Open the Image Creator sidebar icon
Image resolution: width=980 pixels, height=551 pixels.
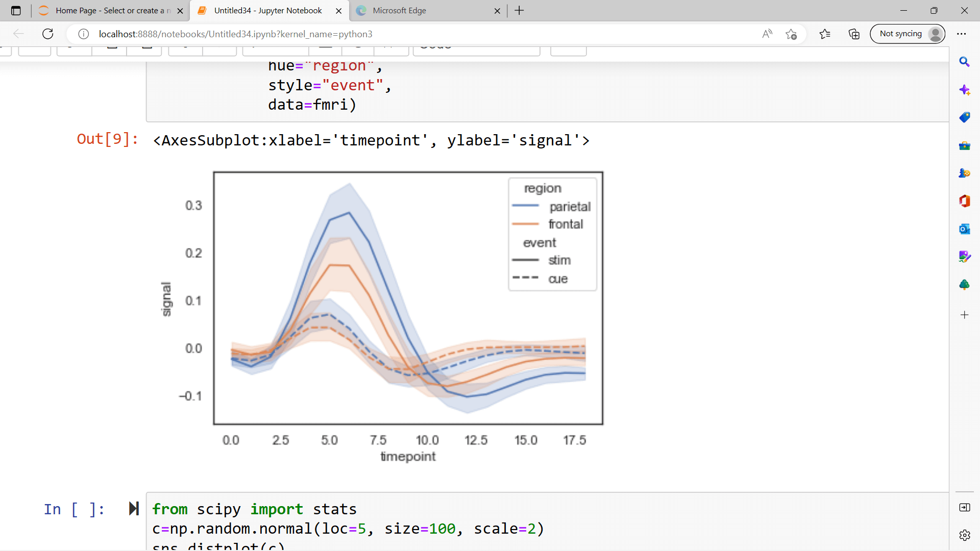click(x=965, y=257)
